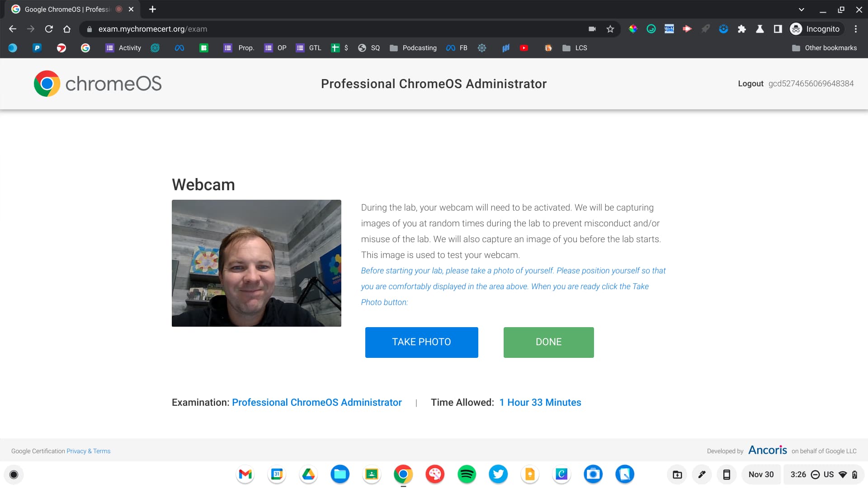Click the browser forward arrow
The height and width of the screenshot is (488, 868).
(x=31, y=29)
